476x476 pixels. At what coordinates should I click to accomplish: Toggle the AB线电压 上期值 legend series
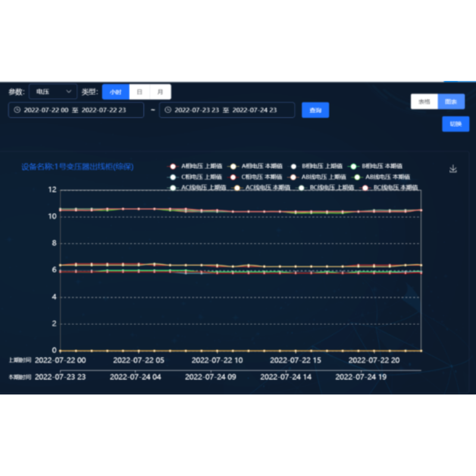(x=317, y=177)
